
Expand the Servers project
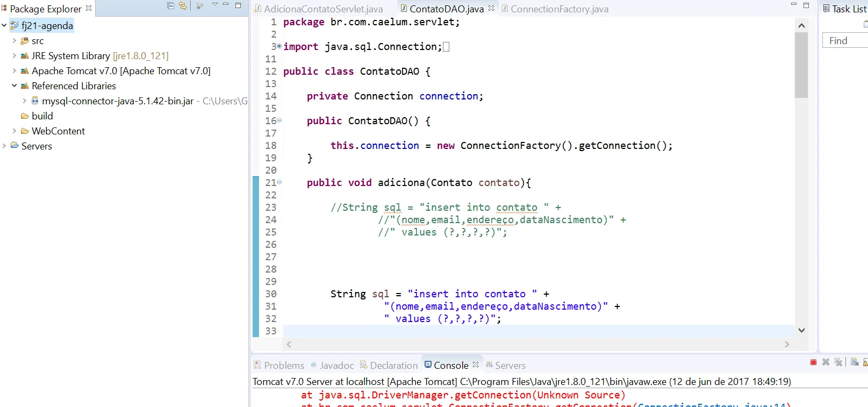click(4, 146)
